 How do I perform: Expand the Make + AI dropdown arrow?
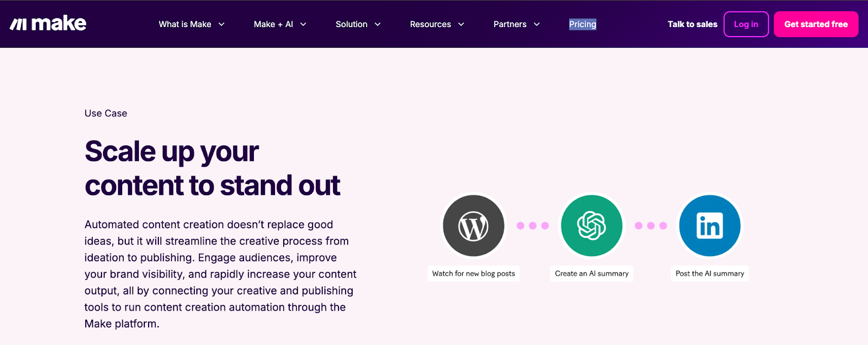click(x=303, y=24)
